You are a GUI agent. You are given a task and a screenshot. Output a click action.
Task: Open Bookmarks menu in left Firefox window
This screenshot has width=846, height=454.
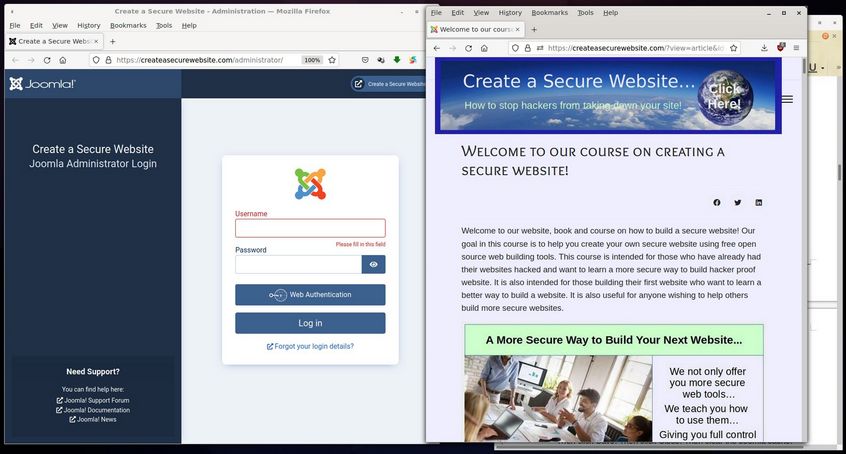(127, 25)
